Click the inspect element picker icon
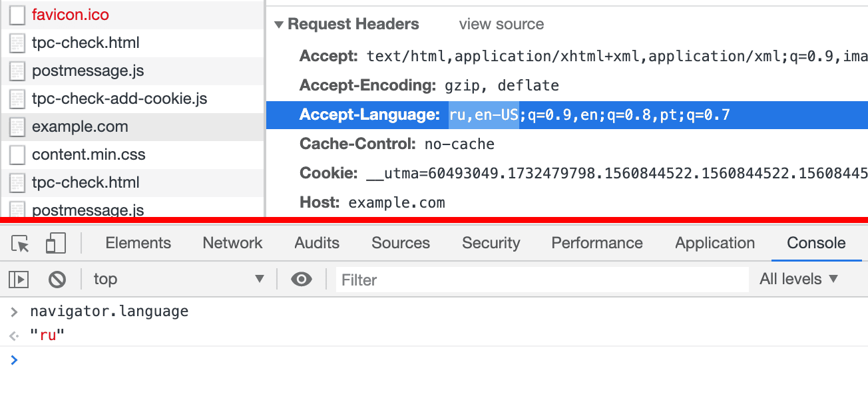868x404 pixels. (20, 244)
